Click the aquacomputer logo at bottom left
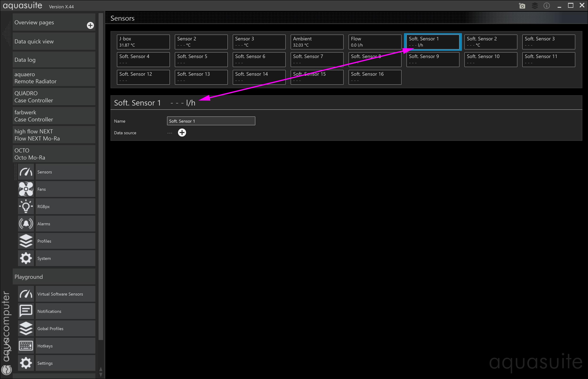This screenshot has height=379, width=588. [7, 370]
